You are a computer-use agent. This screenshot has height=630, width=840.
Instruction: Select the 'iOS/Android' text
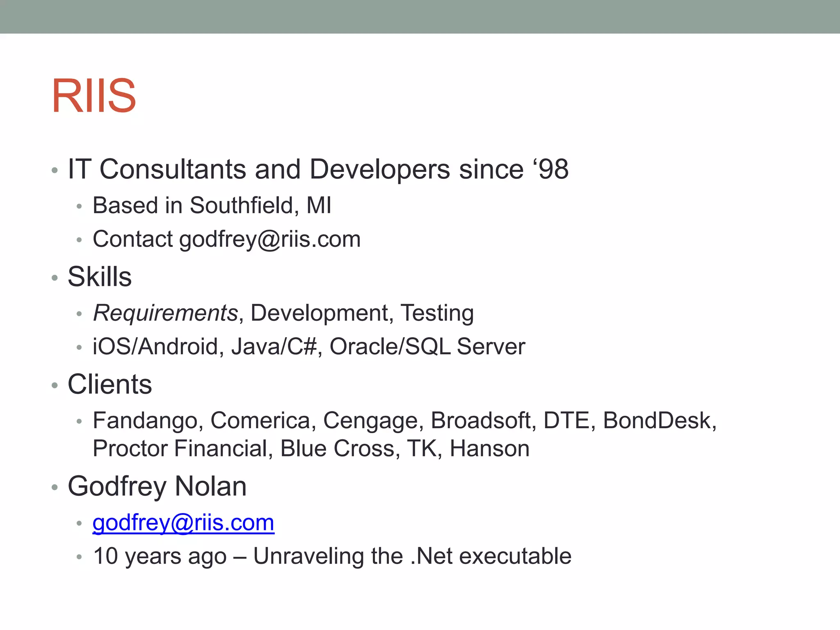pos(155,347)
